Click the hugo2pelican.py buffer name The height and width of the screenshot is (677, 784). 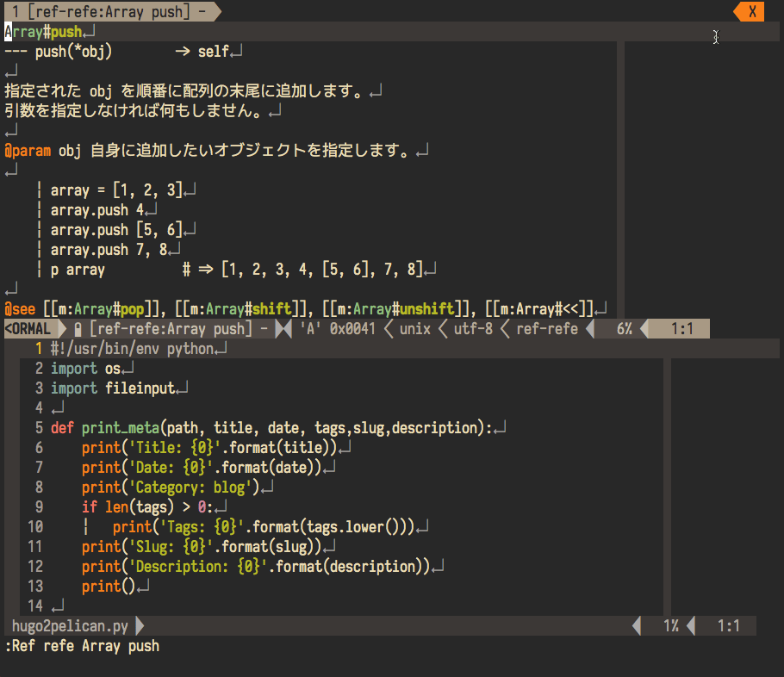(x=67, y=626)
